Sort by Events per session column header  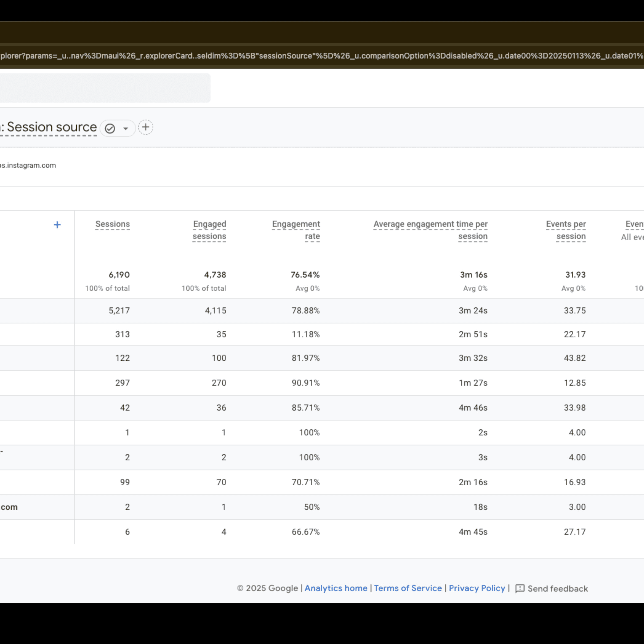click(566, 230)
